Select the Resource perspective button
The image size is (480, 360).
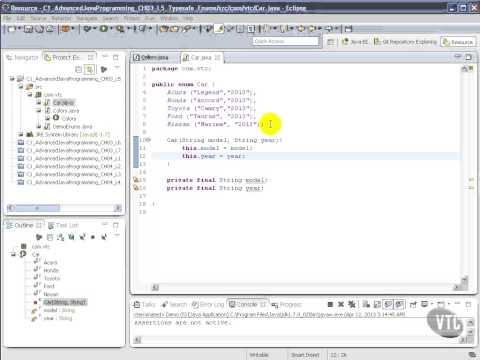[x=458, y=42]
